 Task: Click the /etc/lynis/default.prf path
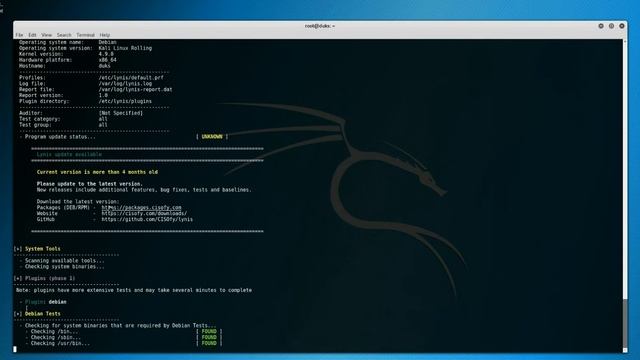[131, 78]
